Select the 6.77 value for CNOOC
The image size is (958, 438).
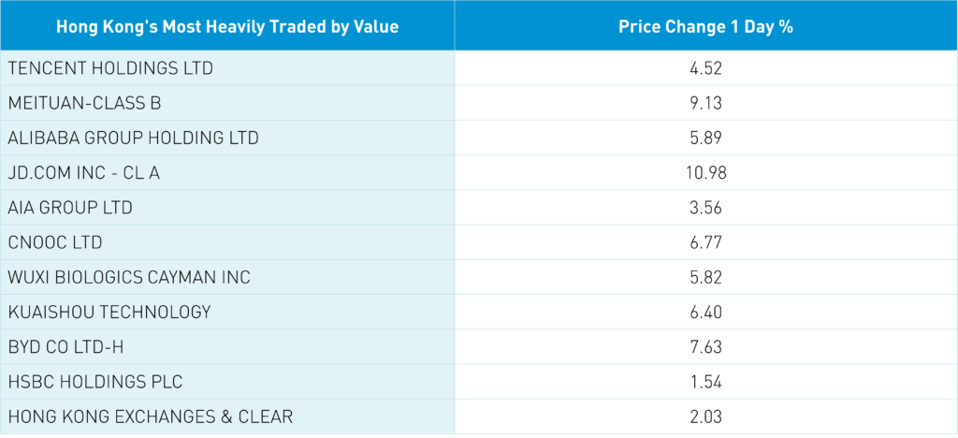click(x=705, y=242)
